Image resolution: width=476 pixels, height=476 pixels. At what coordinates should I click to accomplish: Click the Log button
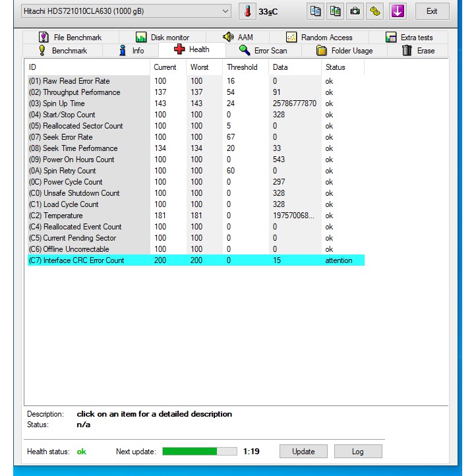(357, 452)
